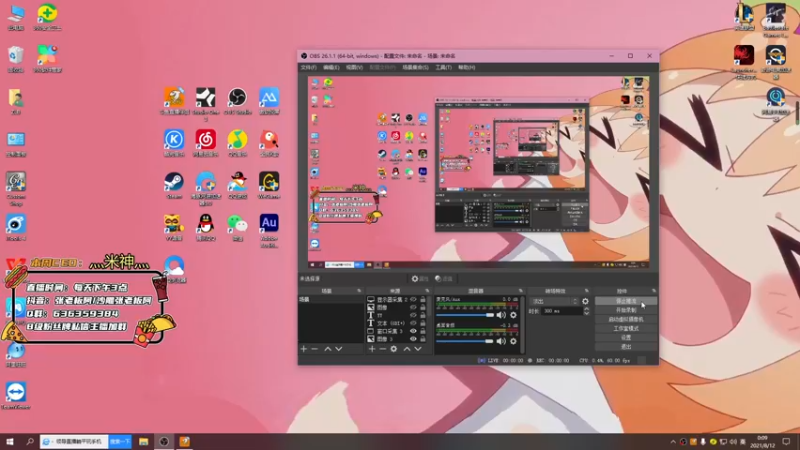Click the mixer panel scrollbar

(x=522, y=324)
